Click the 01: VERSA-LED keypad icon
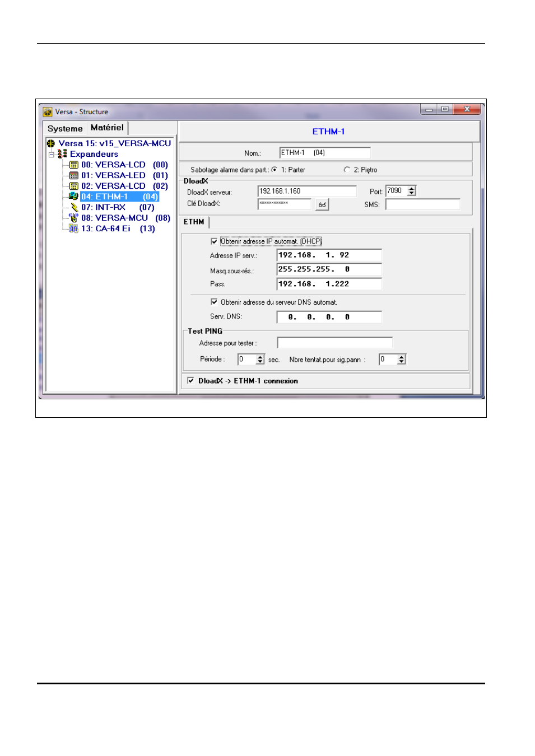535x756 pixels. point(73,175)
